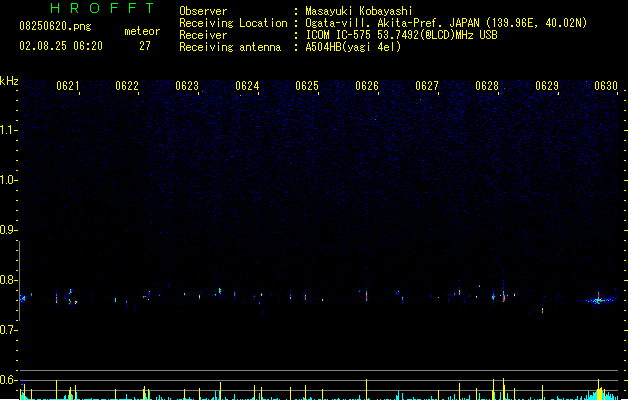Click the meteor count 27
This screenshot has height=400, width=629.
coord(145,46)
